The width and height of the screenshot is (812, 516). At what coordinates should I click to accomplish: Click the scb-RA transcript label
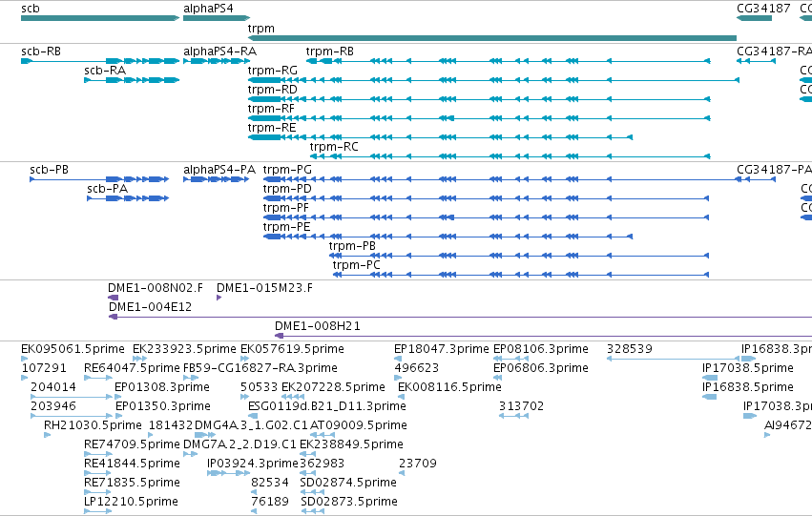[105, 71]
